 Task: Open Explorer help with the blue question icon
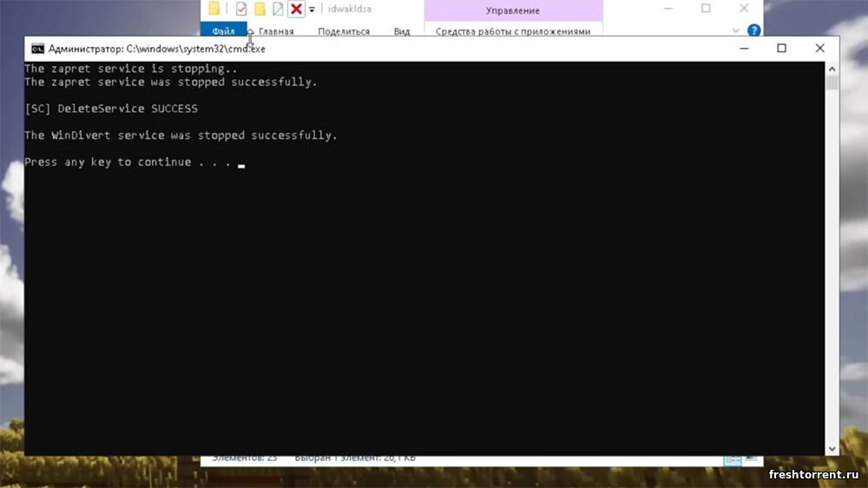coord(754,30)
